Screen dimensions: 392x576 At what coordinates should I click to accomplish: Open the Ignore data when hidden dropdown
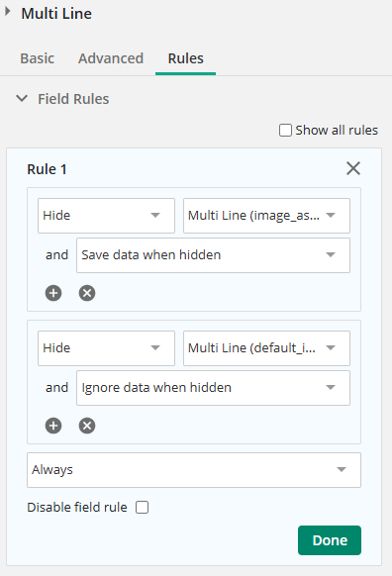tap(213, 388)
